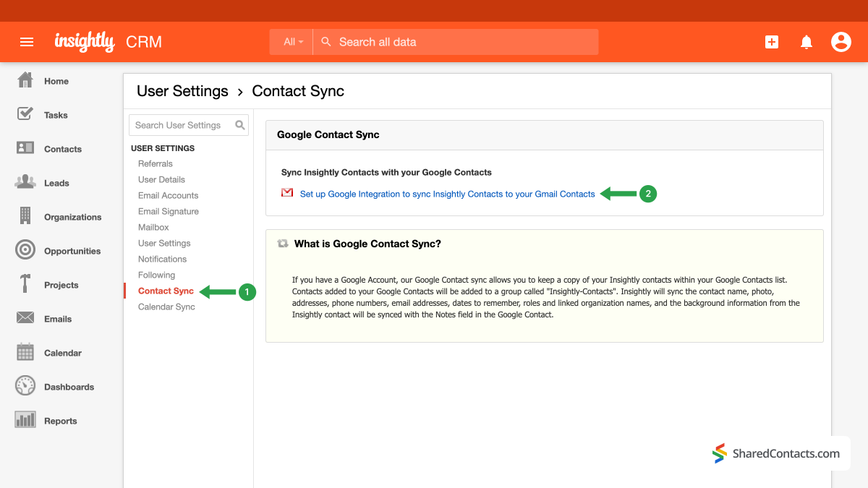Click the sync arrows icon beside What is Google Contact Sync
Viewport: 868px width, 488px height.
click(283, 244)
